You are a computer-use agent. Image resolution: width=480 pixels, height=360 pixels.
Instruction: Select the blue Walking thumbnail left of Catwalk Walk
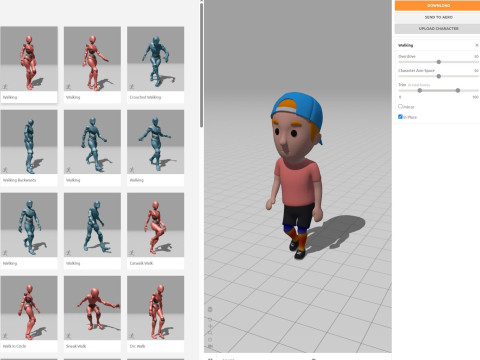point(92,225)
